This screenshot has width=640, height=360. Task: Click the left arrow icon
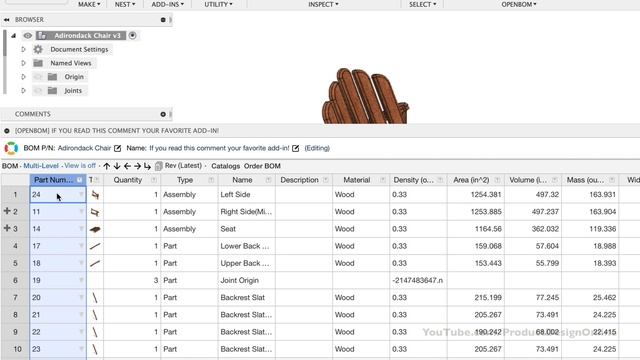tap(127, 166)
